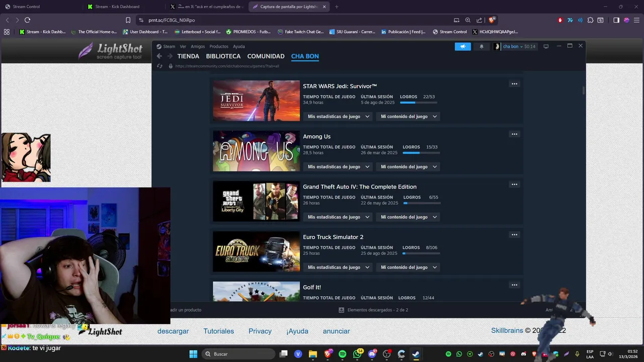Expand 'Mi contenido del juego' for Jedi: Survivor
Screen dimensions: 644x362
[408, 116]
